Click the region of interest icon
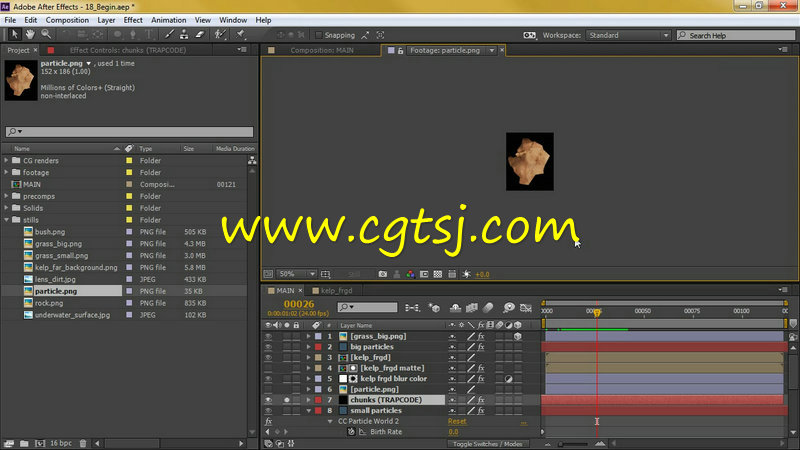Image resolution: width=800 pixels, height=450 pixels. click(424, 274)
